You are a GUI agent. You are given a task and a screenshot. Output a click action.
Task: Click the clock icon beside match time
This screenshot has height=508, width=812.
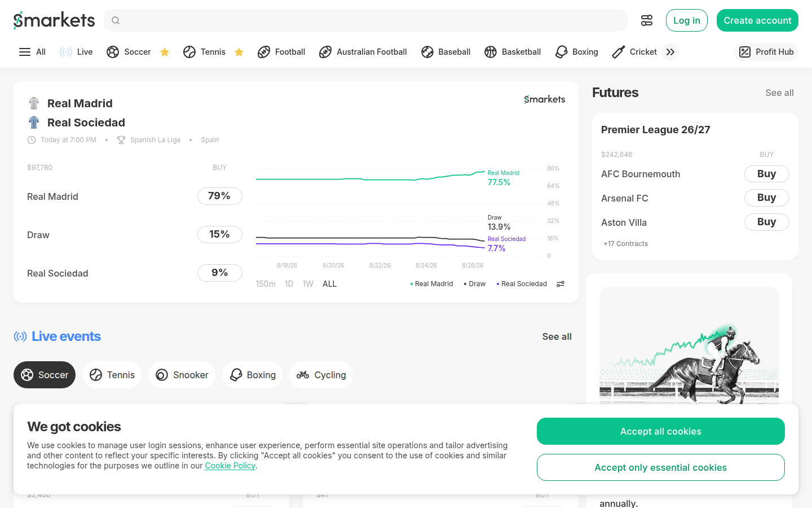32,140
